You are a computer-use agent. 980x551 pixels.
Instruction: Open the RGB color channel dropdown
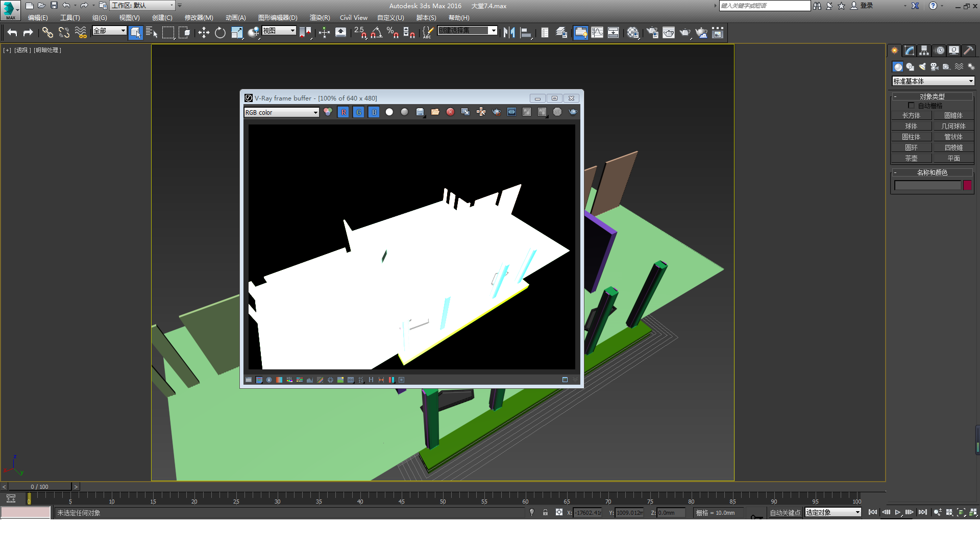[281, 112]
